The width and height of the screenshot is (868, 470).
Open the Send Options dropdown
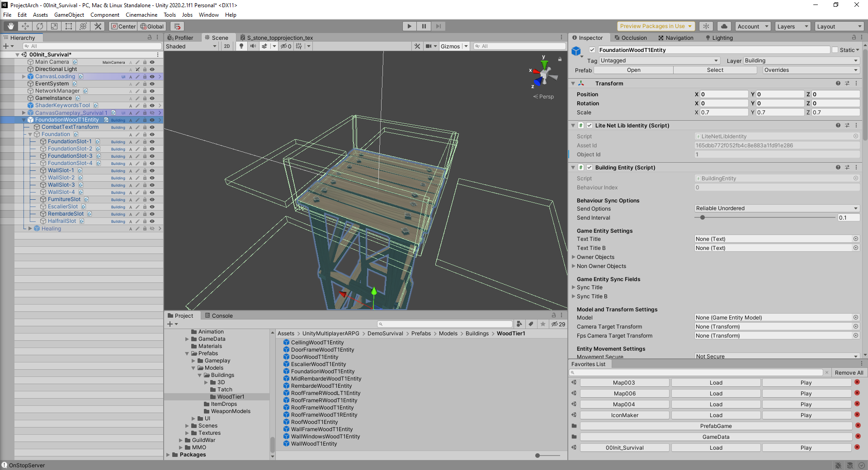pyautogui.click(x=775, y=208)
